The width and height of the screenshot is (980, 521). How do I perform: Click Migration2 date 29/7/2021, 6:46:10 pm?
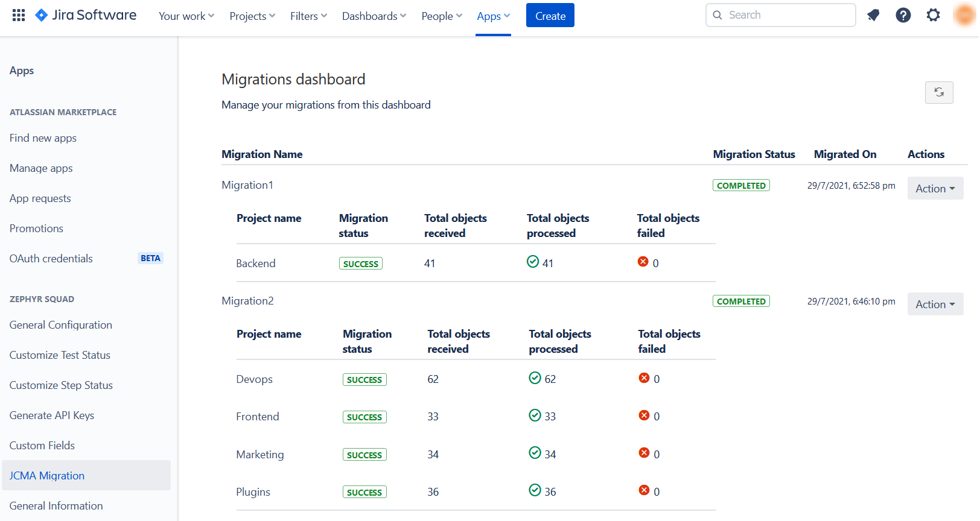pyautogui.click(x=851, y=302)
